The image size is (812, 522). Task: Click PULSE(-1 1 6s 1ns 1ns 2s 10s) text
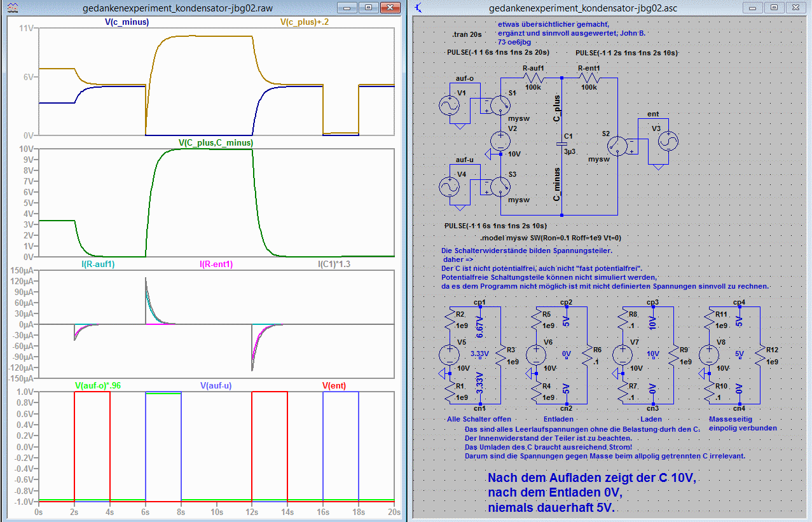point(495,225)
